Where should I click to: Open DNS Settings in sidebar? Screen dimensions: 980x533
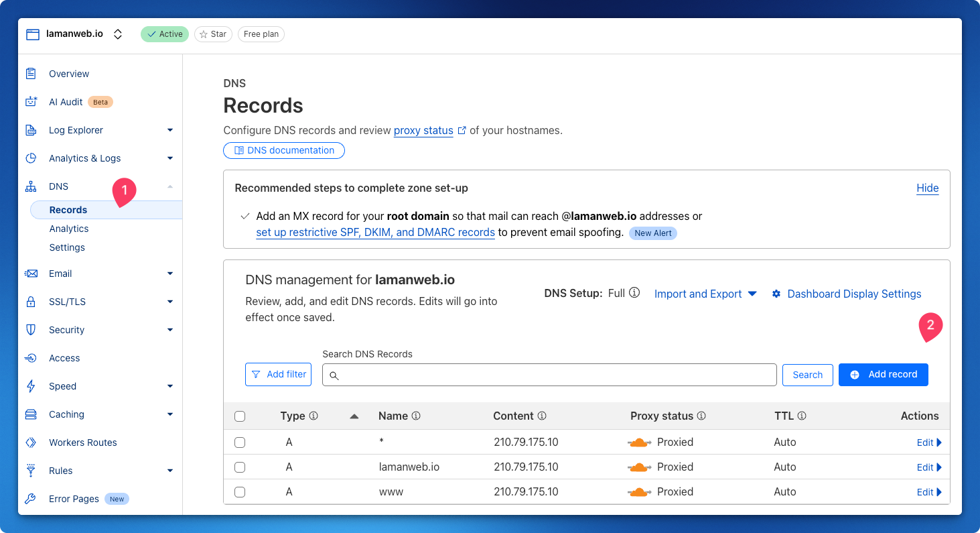(x=67, y=247)
